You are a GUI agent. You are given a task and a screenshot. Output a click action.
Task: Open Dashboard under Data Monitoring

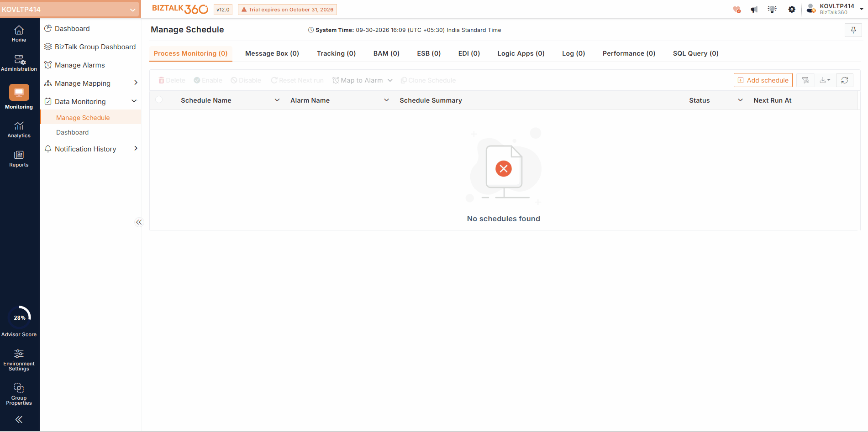coord(73,132)
